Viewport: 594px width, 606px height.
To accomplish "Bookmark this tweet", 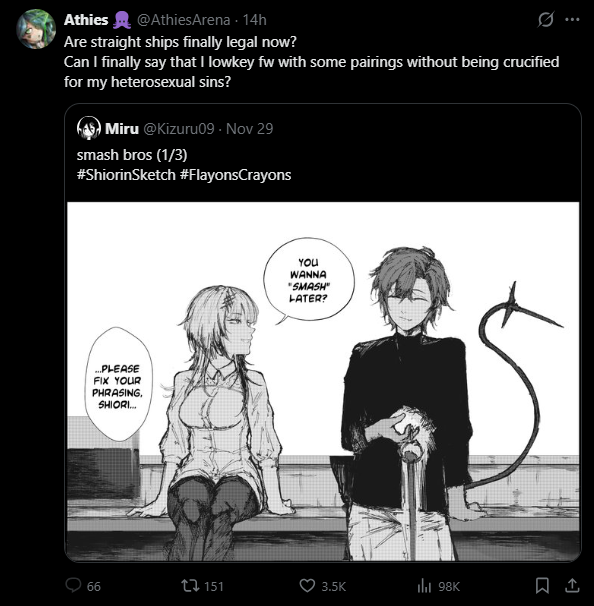I will [542, 586].
